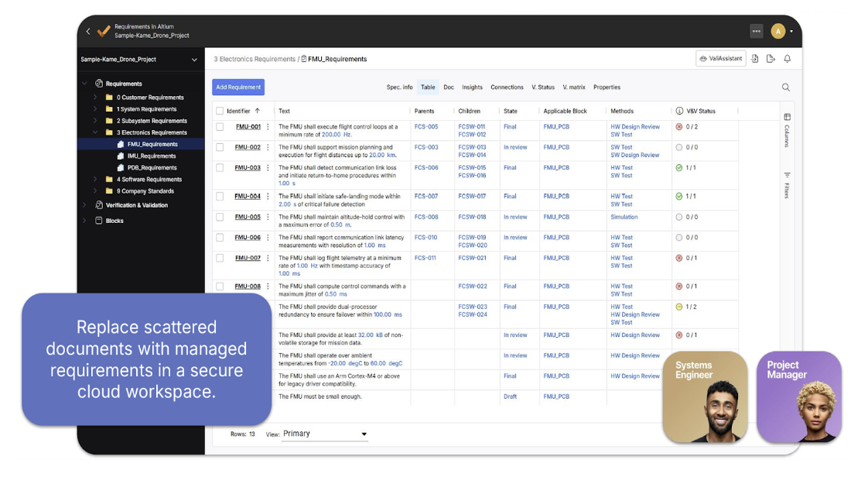Viewport: 868px width, 484px height.
Task: Click the search magnifier icon
Action: (x=785, y=87)
